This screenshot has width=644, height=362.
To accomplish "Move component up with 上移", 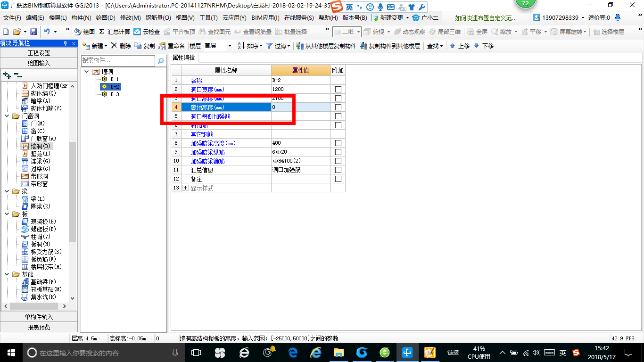I will tap(460, 46).
